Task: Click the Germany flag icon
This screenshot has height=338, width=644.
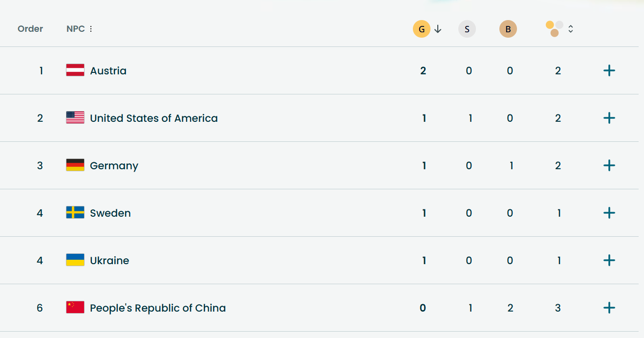Action: pos(75,165)
